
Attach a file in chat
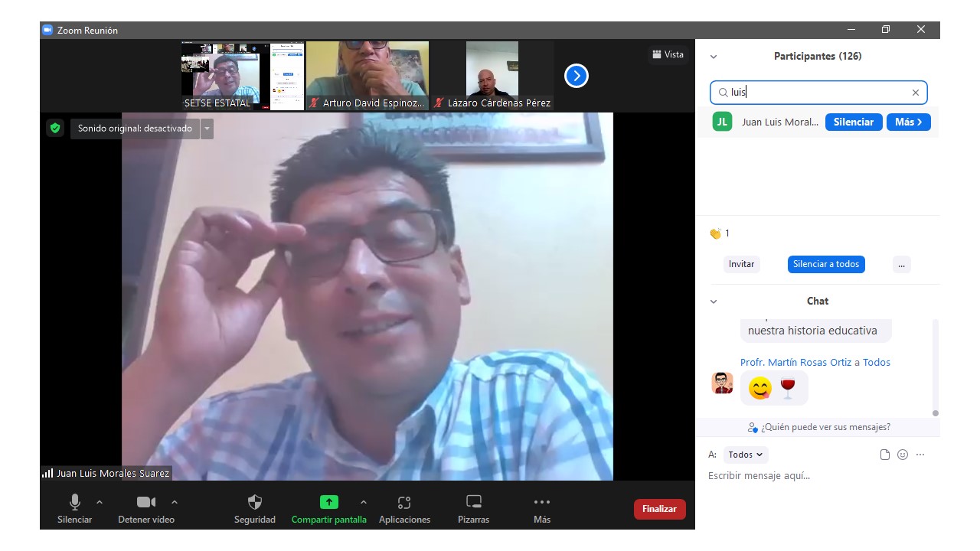point(885,455)
